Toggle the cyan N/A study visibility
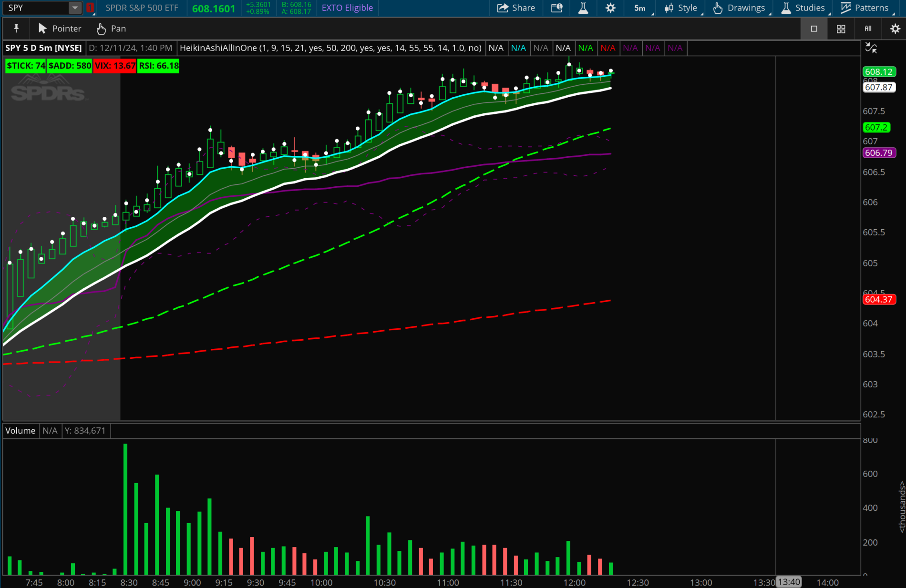The width and height of the screenshot is (906, 588). 519,48
